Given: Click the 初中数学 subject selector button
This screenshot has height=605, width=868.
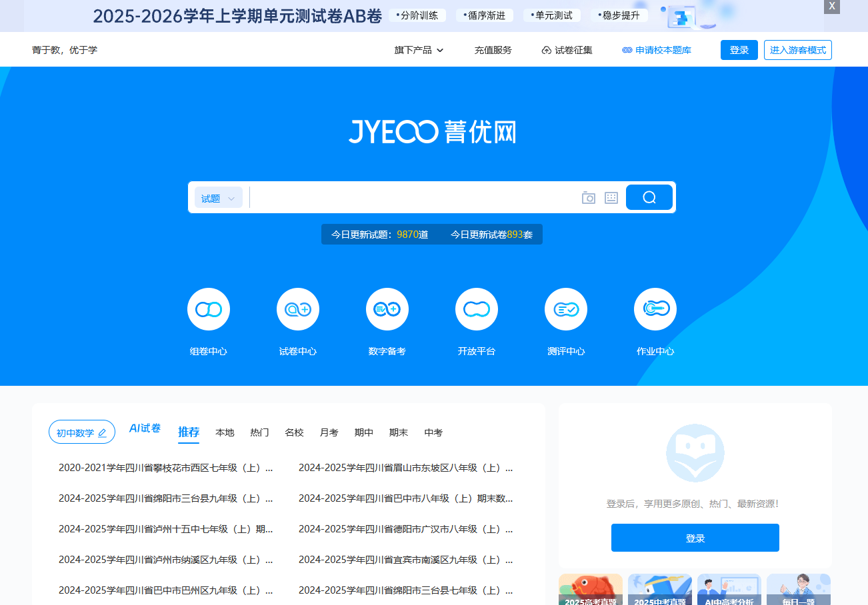Looking at the screenshot, I should point(82,432).
